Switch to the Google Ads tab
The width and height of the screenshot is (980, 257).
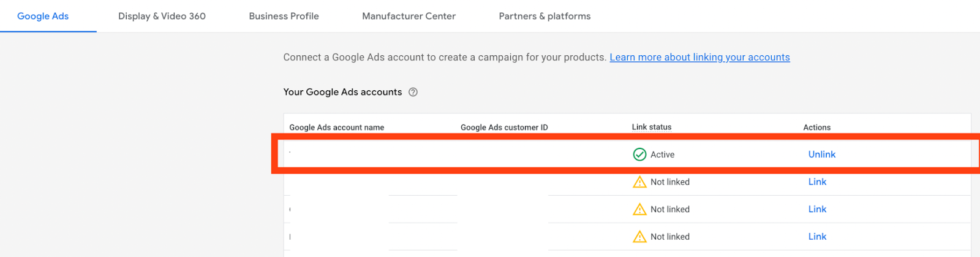pos(43,16)
